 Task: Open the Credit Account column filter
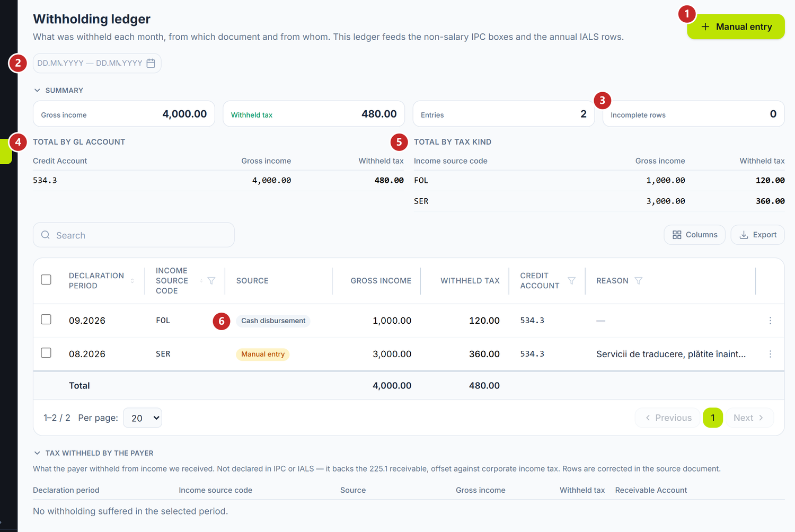572,281
